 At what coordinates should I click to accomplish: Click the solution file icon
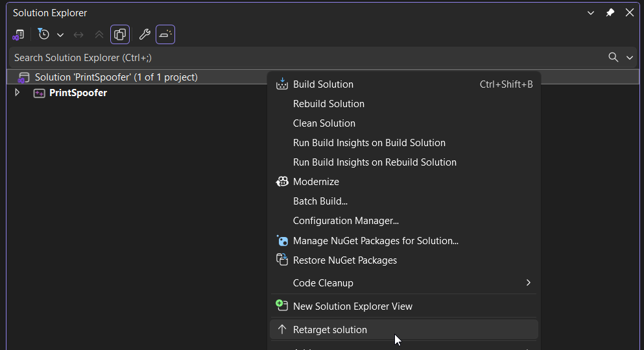click(x=23, y=77)
